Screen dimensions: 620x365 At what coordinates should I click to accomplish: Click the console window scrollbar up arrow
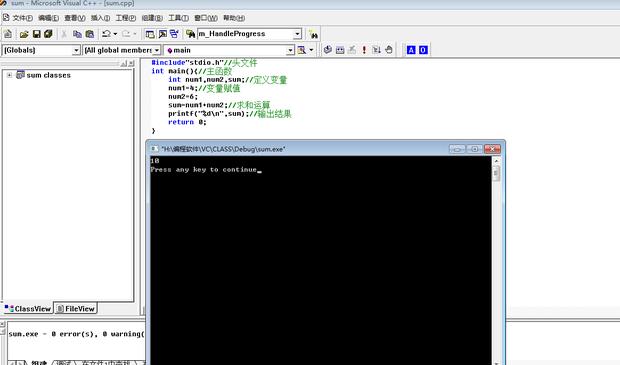click(x=496, y=161)
